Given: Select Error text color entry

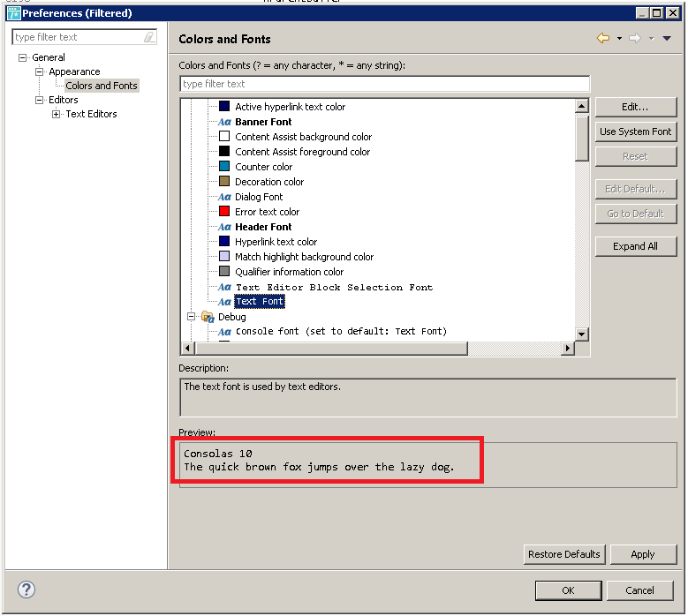Looking at the screenshot, I should tap(268, 212).
